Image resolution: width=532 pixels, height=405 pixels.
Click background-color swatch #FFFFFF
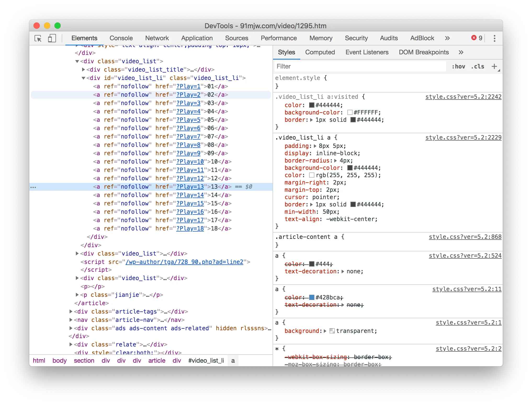350,113
